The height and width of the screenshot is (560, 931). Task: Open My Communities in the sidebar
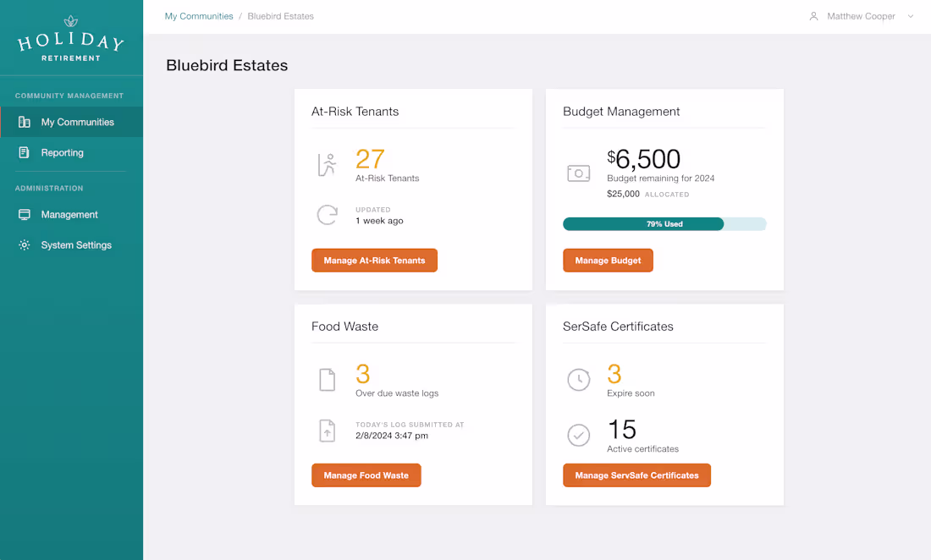tap(71, 122)
